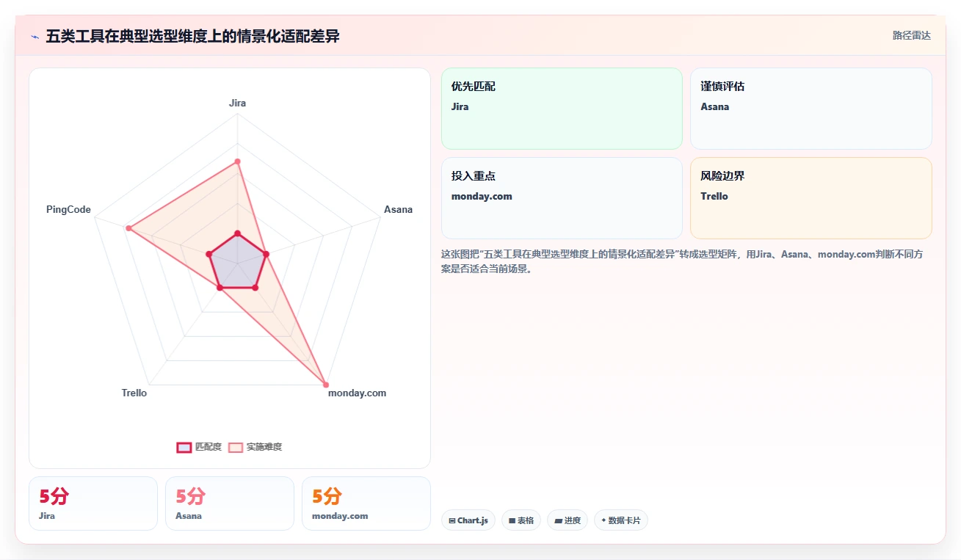This screenshot has height=560, width=961.
Task: Click the 匹配度 legend text
Action: (x=208, y=447)
